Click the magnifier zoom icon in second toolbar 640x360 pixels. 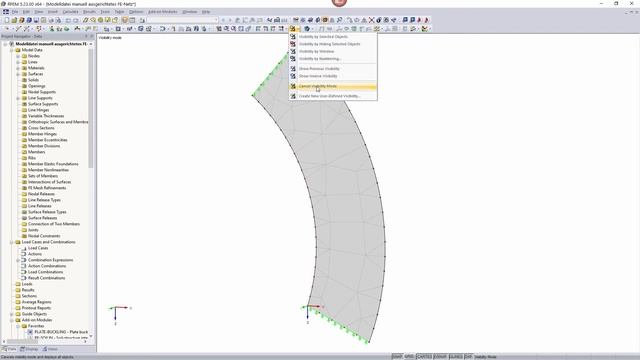tap(226, 29)
